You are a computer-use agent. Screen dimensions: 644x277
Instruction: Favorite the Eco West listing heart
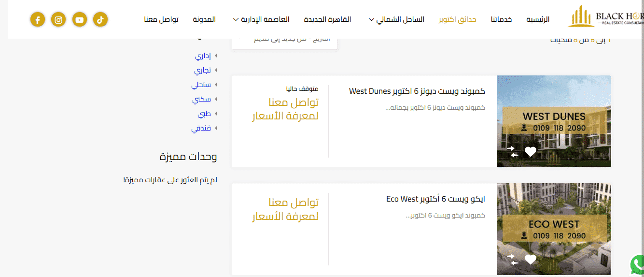(x=531, y=260)
